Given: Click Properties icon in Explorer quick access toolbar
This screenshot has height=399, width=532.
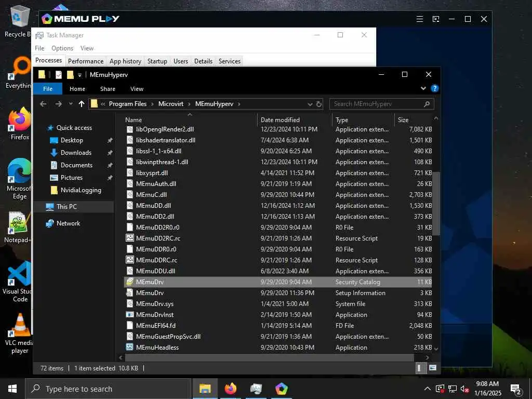Looking at the screenshot, I should tap(58, 75).
